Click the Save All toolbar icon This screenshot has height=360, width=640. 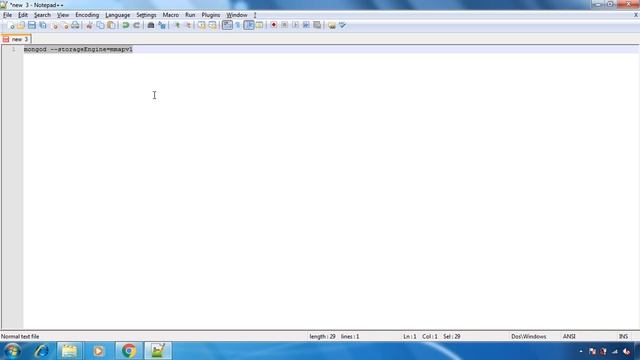(42, 25)
